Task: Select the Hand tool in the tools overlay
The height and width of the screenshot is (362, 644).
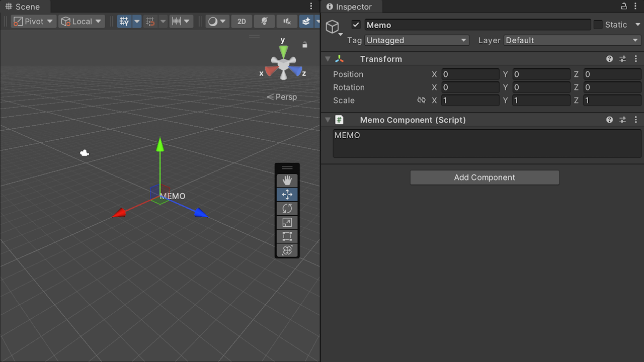Action: click(287, 180)
